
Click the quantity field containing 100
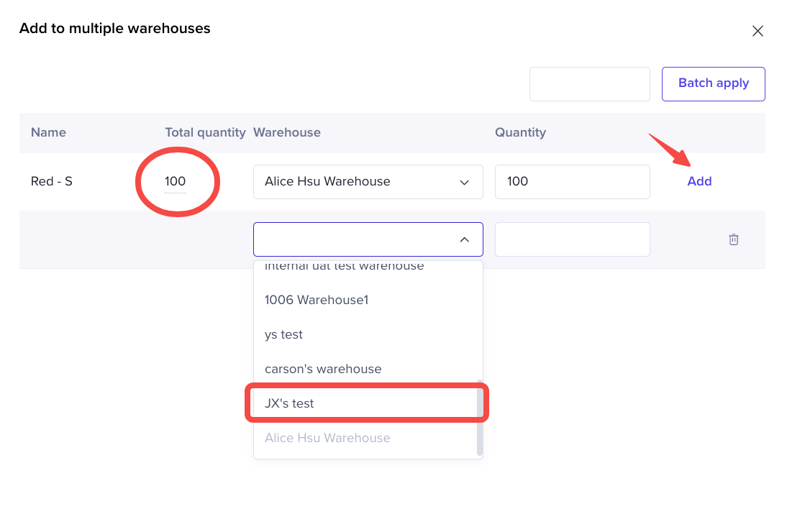(x=572, y=182)
